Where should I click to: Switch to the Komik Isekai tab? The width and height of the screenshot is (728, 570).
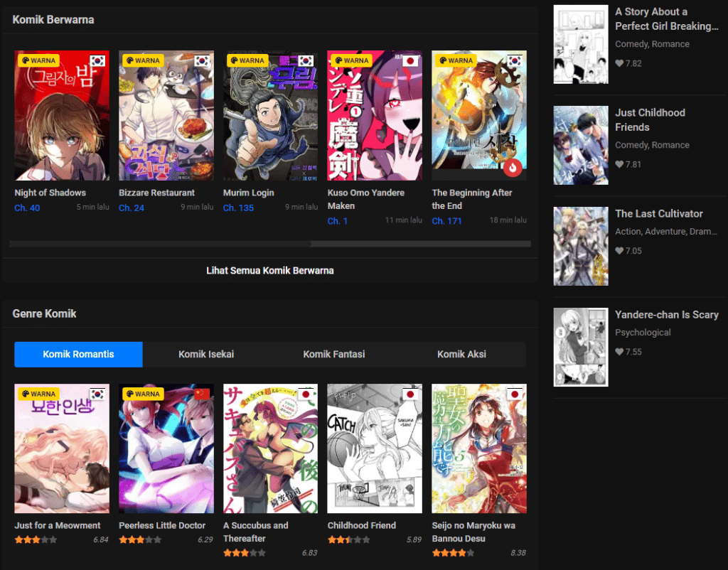[x=206, y=354]
